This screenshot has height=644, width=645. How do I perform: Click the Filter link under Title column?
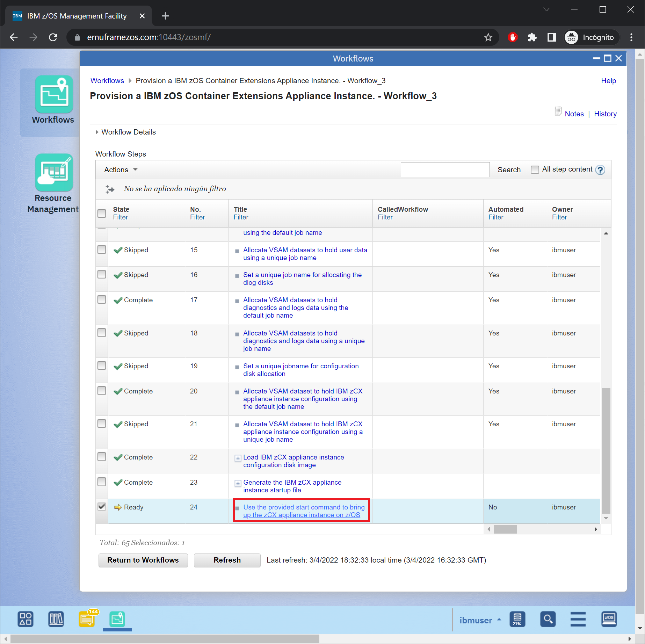(x=241, y=217)
